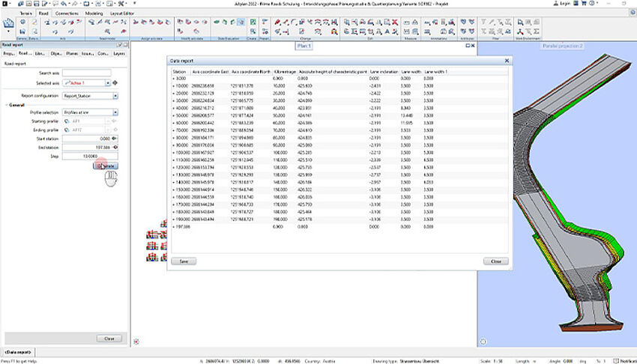The width and height of the screenshot is (637, 364).
Task: Click the red X delete icon in the ribbon
Action: [396, 23]
